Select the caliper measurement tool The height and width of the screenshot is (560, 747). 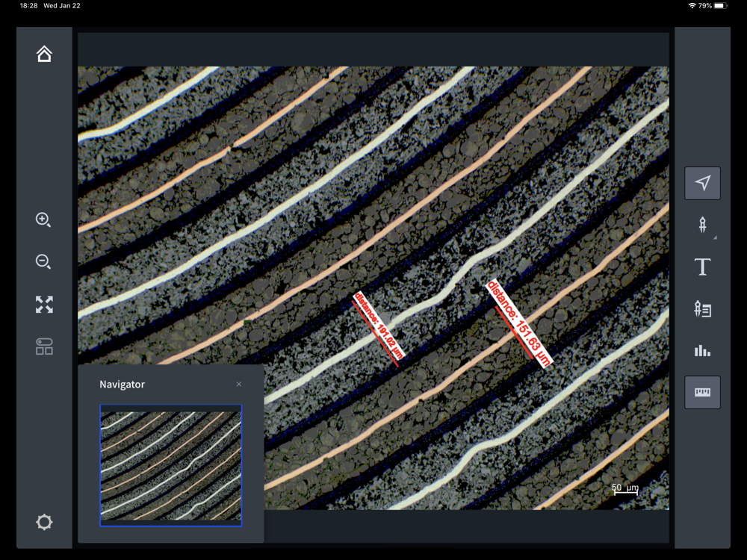pyautogui.click(x=702, y=225)
